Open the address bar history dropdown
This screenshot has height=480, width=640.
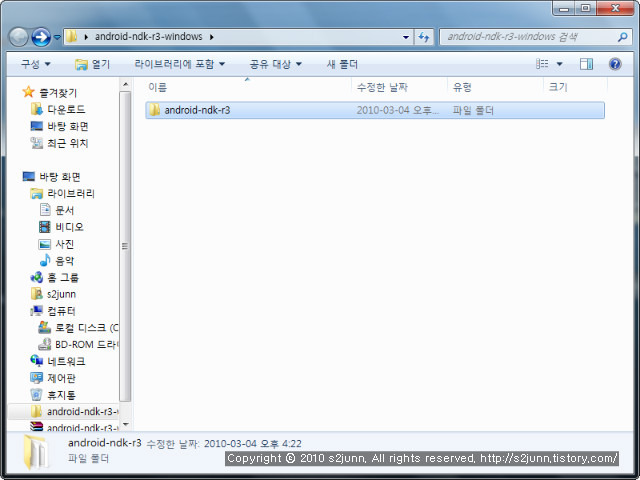(406, 37)
